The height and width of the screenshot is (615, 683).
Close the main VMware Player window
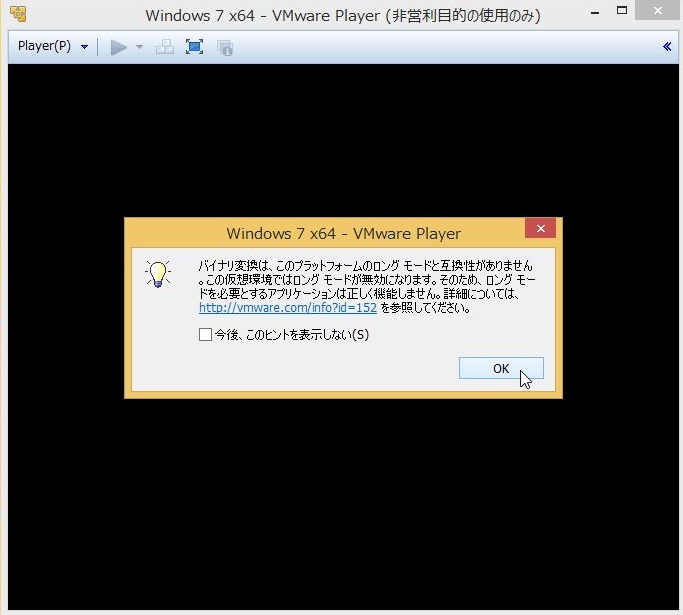(658, 10)
